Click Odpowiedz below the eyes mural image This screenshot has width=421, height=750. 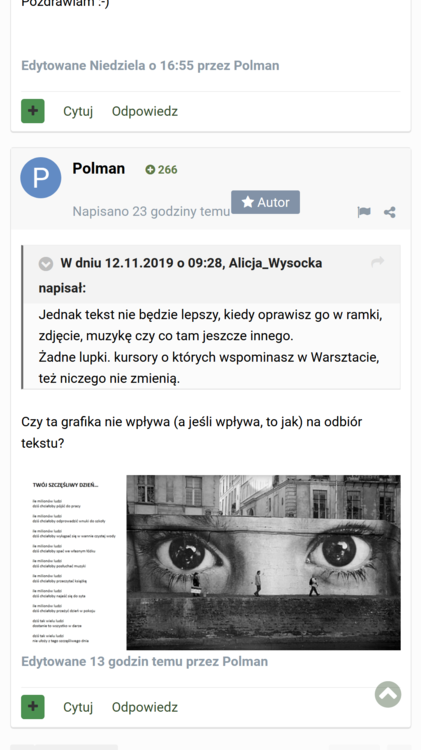click(x=145, y=707)
